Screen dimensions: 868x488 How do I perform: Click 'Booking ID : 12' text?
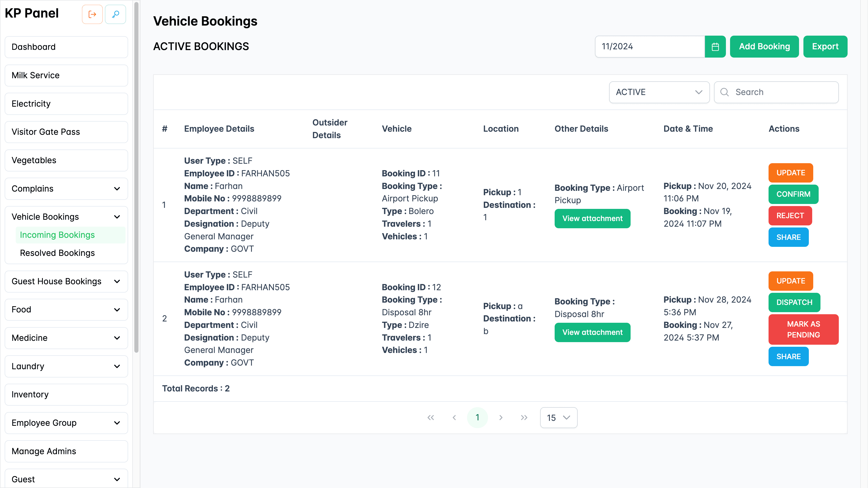pyautogui.click(x=411, y=287)
